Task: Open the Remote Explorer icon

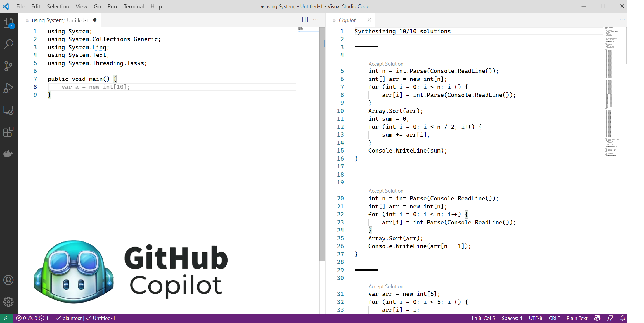Action: pos(9,110)
